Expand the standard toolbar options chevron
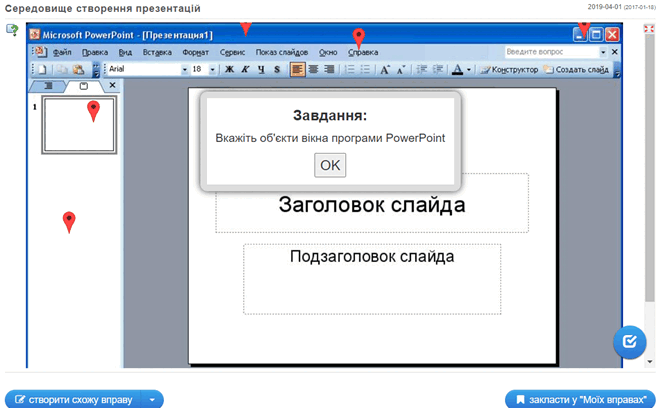 (x=97, y=70)
